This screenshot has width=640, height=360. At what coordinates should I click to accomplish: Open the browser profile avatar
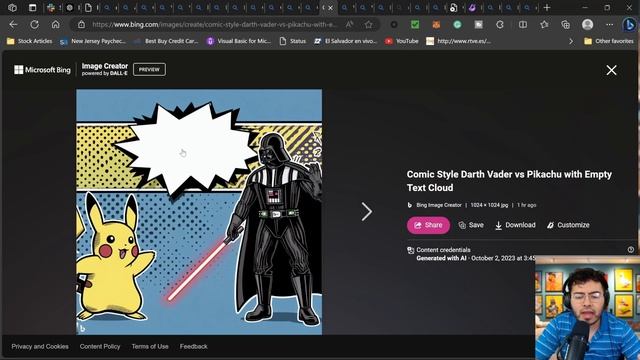[587, 24]
